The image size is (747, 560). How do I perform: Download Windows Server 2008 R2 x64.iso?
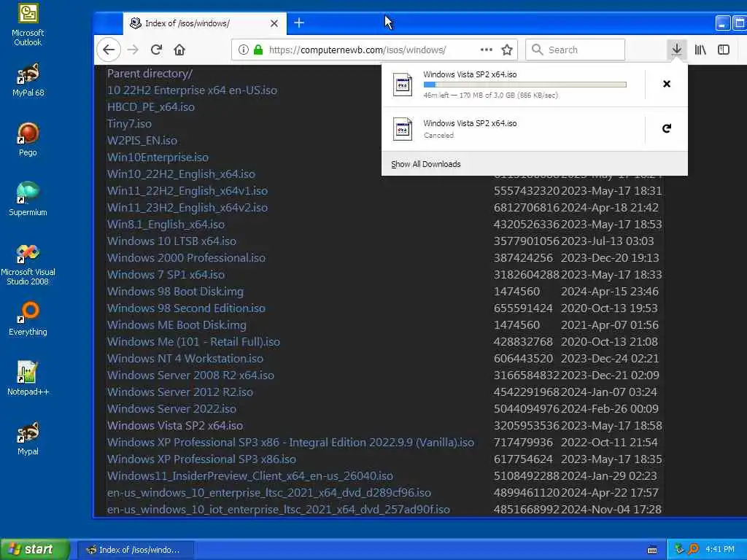pyautogui.click(x=190, y=376)
